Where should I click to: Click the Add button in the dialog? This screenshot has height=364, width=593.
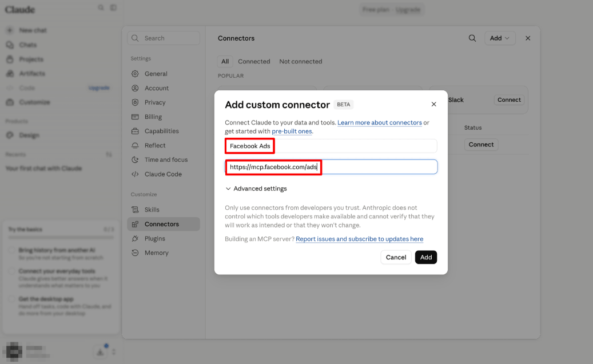[426, 257]
